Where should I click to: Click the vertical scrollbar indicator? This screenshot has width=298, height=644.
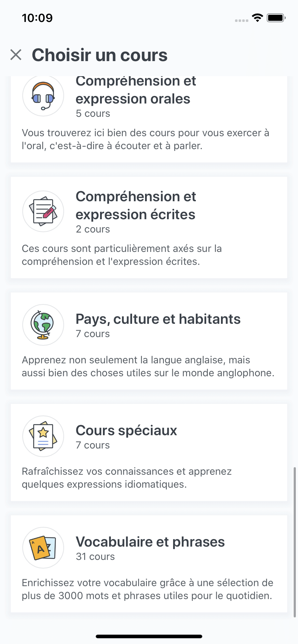295,542
